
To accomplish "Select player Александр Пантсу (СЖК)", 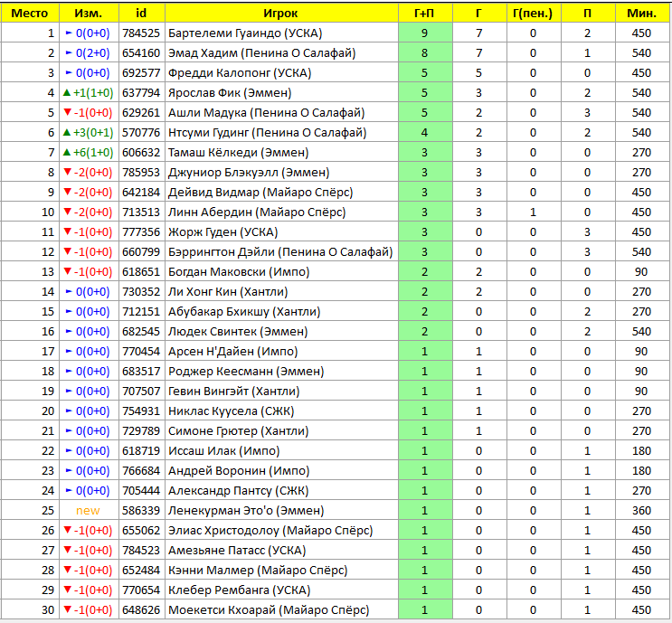I will click(238, 491).
